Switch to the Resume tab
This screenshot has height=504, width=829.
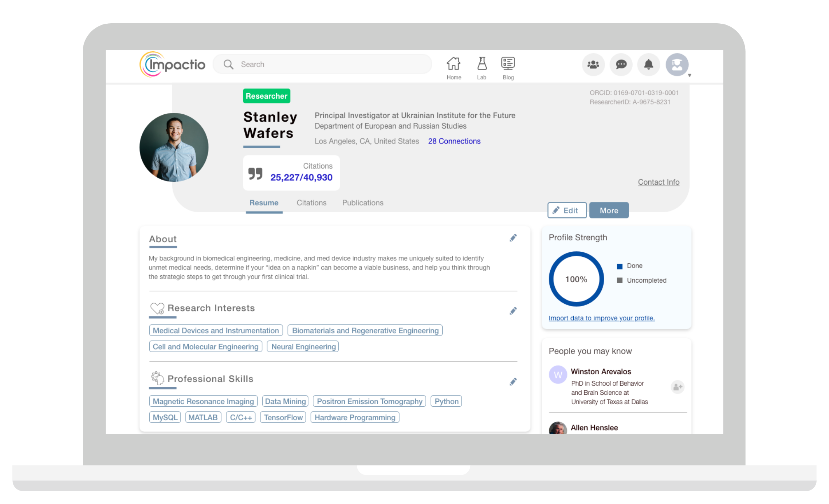click(x=264, y=203)
